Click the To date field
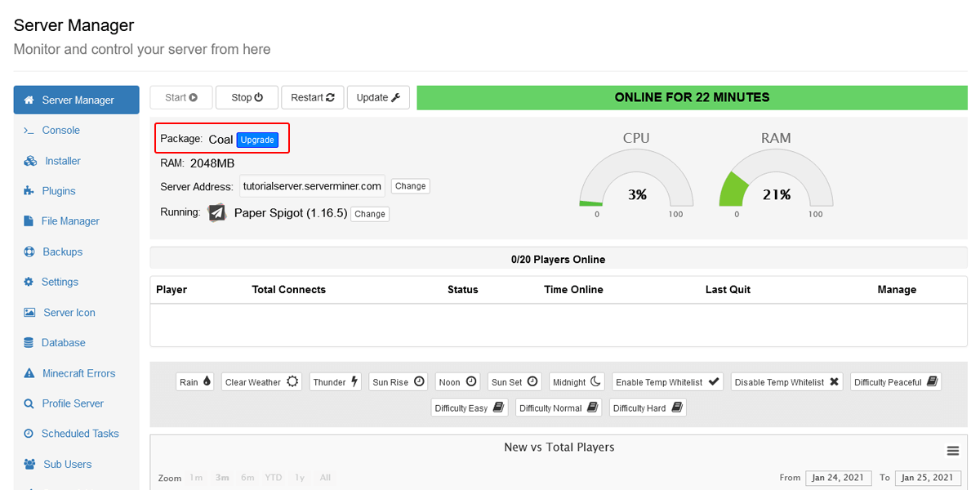980x490 pixels. (x=928, y=478)
